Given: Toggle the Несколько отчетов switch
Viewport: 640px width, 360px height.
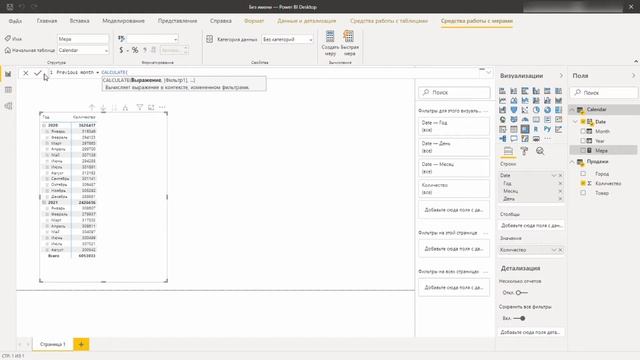Looking at the screenshot, I should click(521, 293).
